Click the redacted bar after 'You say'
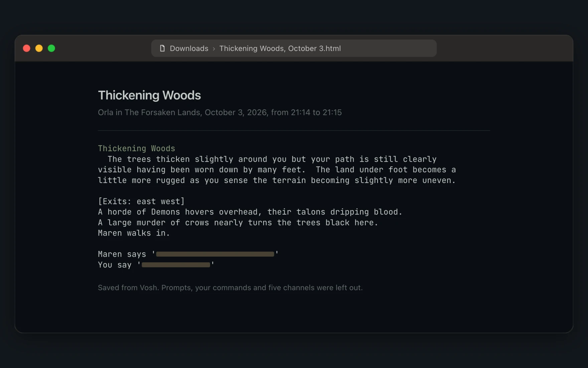The image size is (588, 368). pyautogui.click(x=176, y=265)
